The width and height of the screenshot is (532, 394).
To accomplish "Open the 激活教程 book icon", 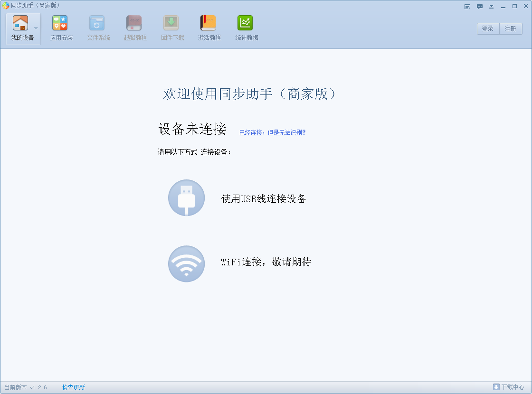I will (x=209, y=23).
